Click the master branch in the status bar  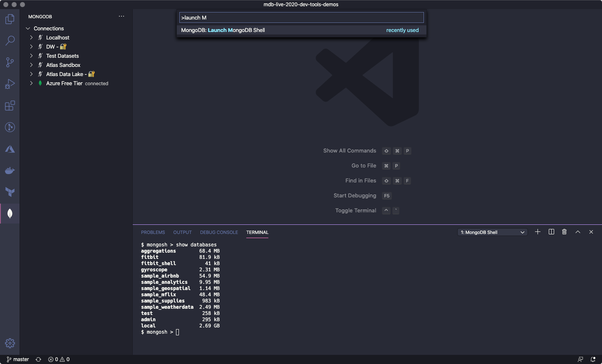(x=18, y=359)
